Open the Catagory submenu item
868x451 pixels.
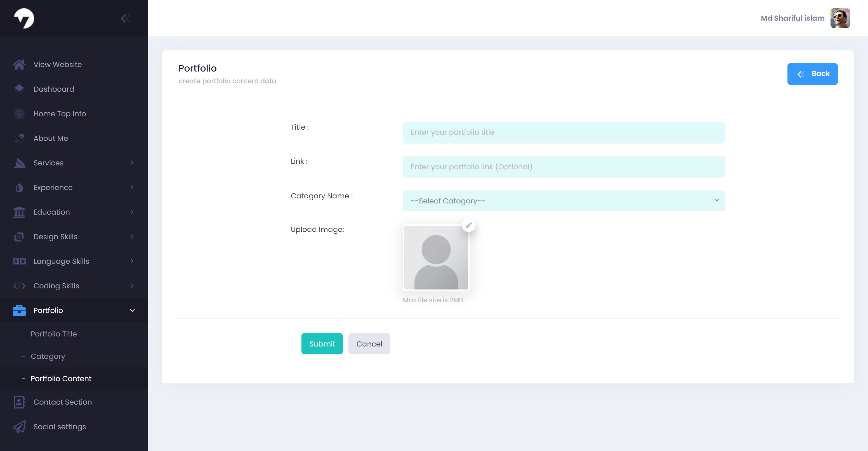click(x=48, y=356)
